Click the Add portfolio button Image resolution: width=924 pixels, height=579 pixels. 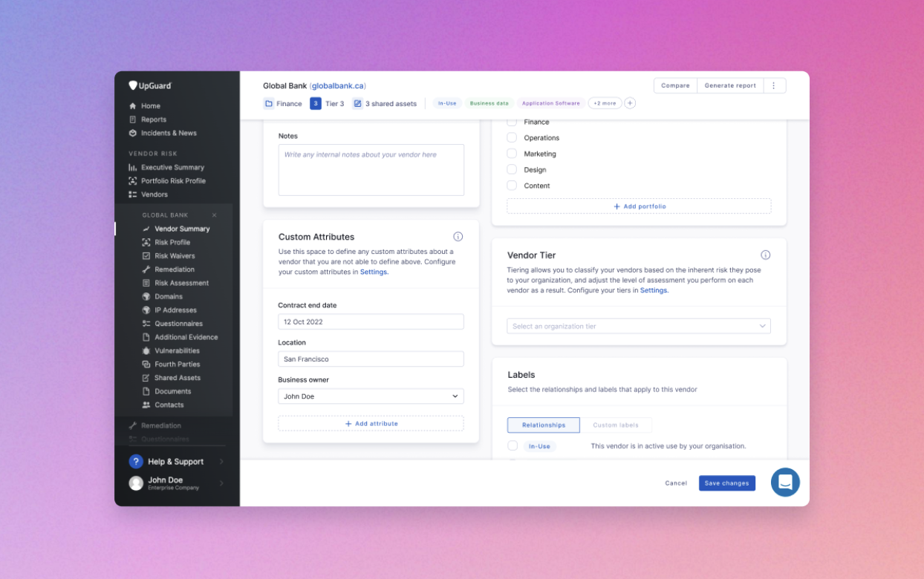(x=639, y=206)
